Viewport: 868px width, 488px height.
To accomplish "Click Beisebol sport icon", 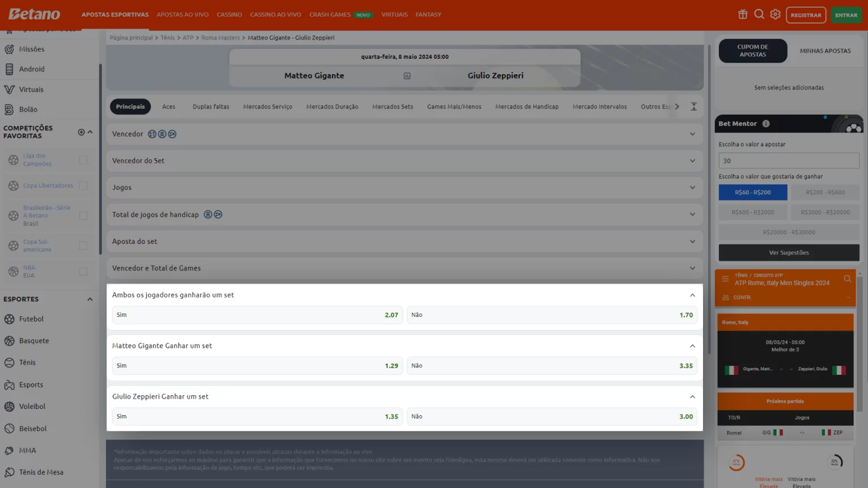I will pyautogui.click(x=10, y=428).
